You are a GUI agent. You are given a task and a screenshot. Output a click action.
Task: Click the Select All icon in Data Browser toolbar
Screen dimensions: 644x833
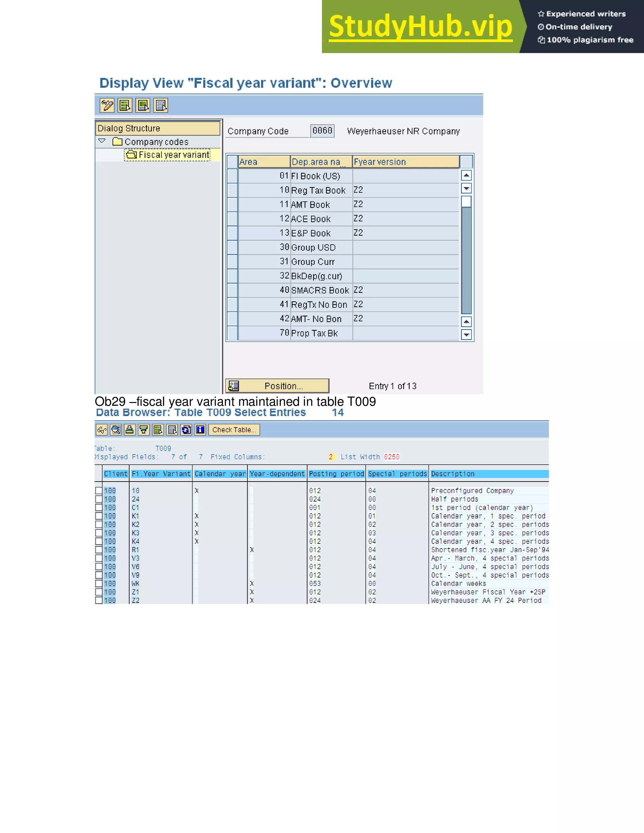coord(158,430)
